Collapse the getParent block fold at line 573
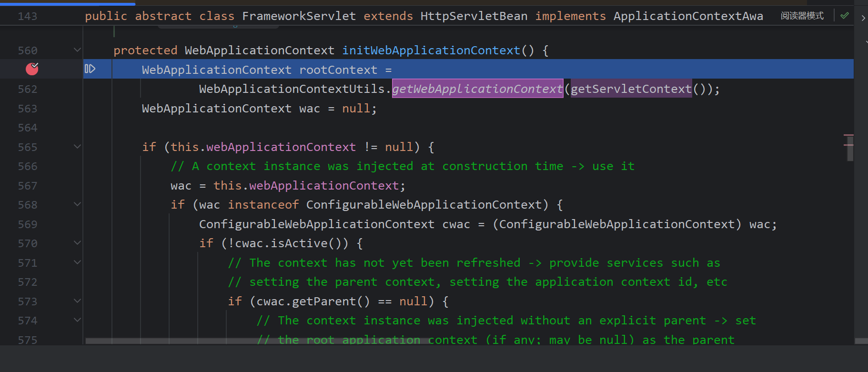The height and width of the screenshot is (372, 868). point(77,301)
